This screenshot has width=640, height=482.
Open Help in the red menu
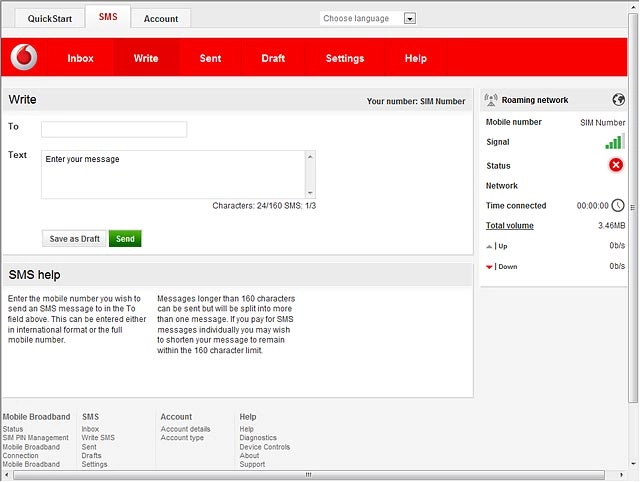click(x=416, y=58)
